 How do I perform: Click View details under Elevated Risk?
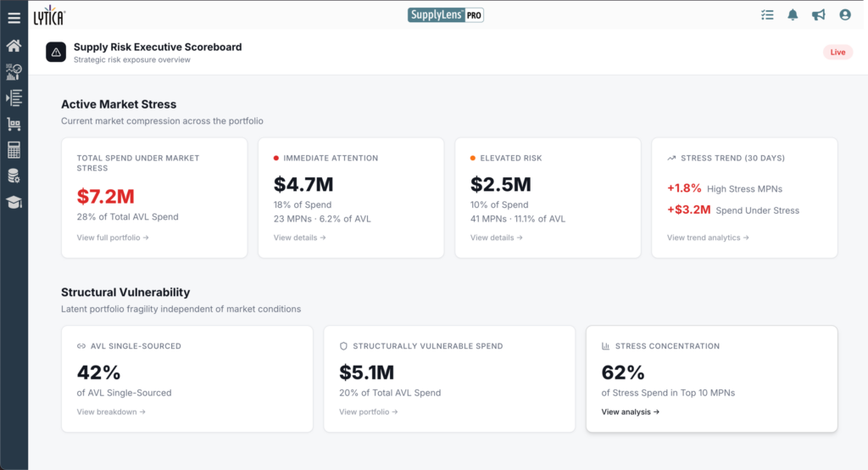[x=496, y=238]
